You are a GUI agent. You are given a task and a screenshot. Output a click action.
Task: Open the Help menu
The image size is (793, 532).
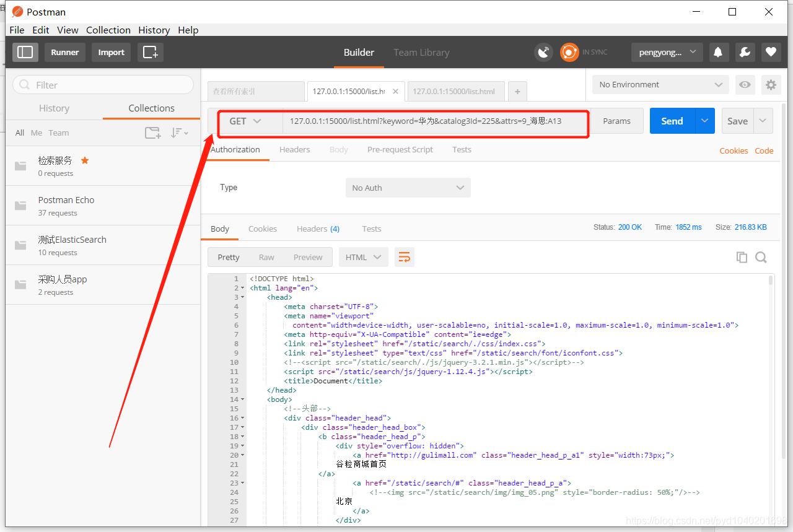click(188, 30)
